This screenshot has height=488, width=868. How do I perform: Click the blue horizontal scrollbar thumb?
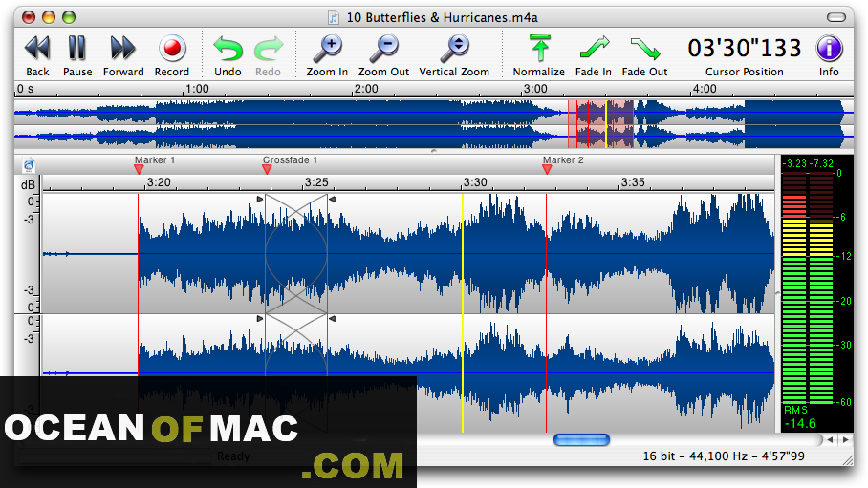click(581, 439)
